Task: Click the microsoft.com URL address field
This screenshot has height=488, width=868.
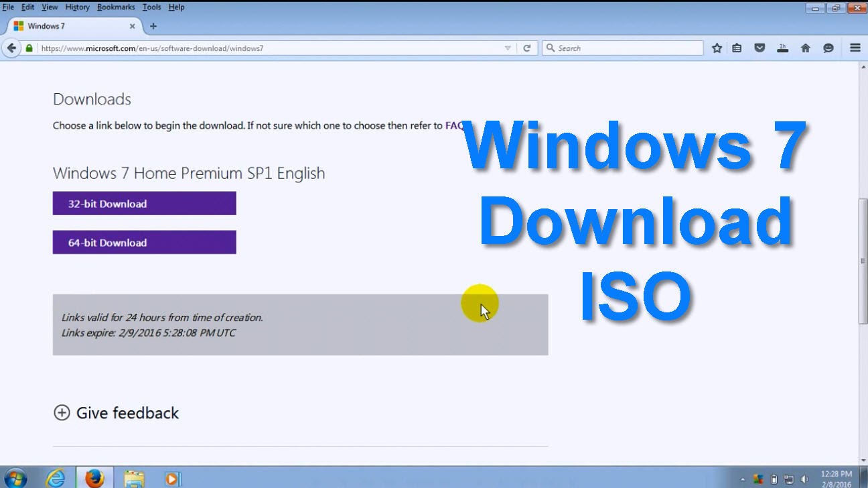Action: (268, 48)
